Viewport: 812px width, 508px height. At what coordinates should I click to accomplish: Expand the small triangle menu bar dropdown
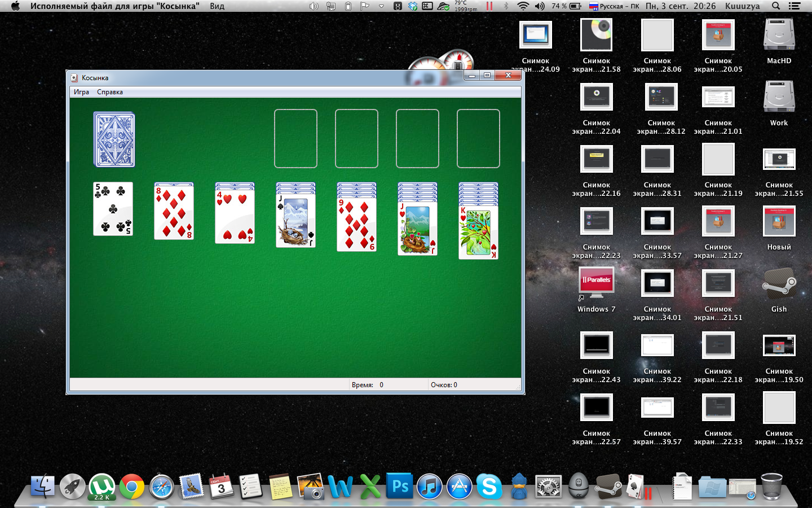click(381, 6)
